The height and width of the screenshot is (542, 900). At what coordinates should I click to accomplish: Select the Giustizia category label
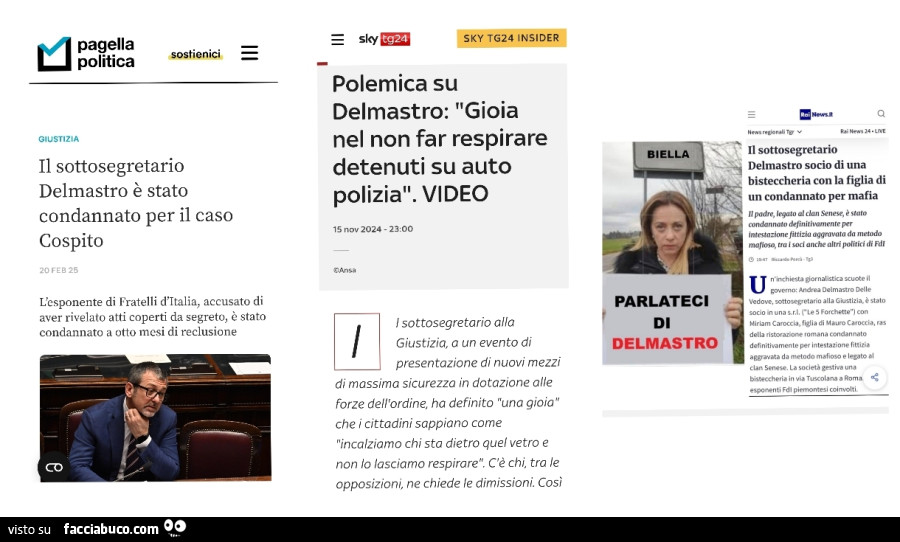59,139
